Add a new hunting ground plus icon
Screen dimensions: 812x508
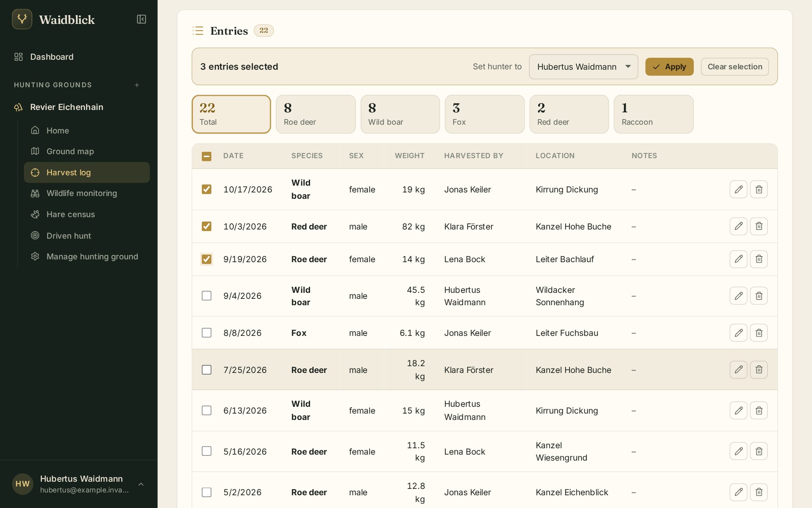137,85
